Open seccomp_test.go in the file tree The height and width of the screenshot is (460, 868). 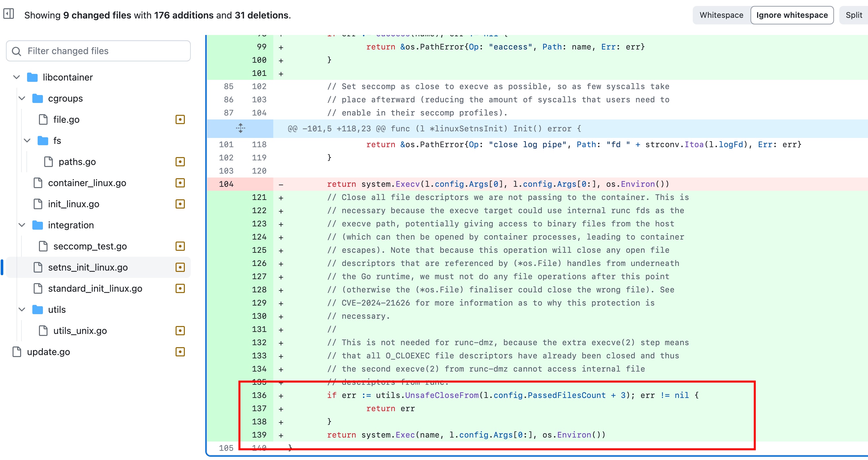(x=90, y=246)
